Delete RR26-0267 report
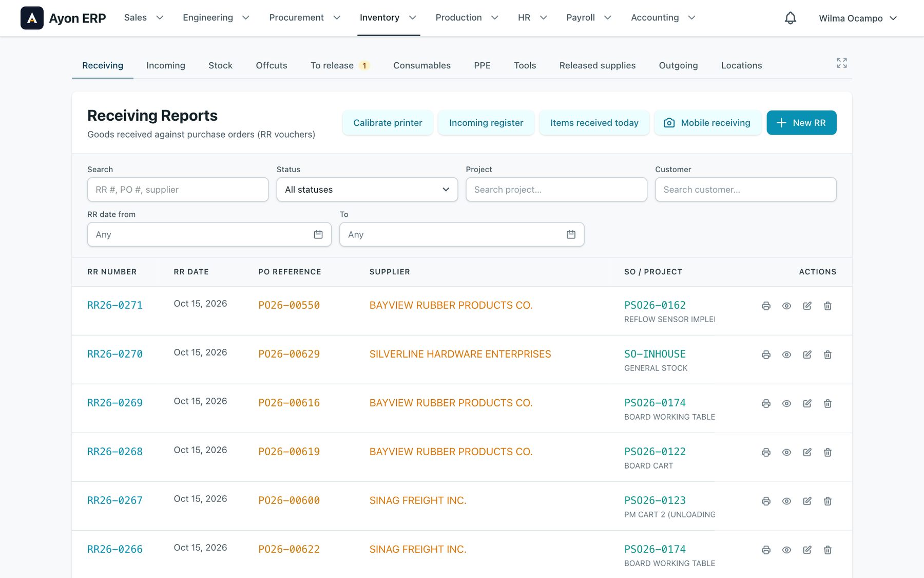924x578 pixels. pos(827,501)
